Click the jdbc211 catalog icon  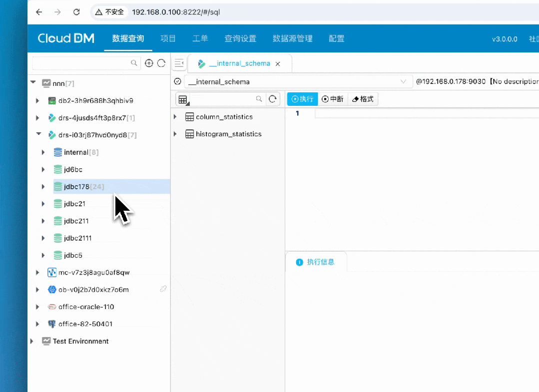point(58,221)
